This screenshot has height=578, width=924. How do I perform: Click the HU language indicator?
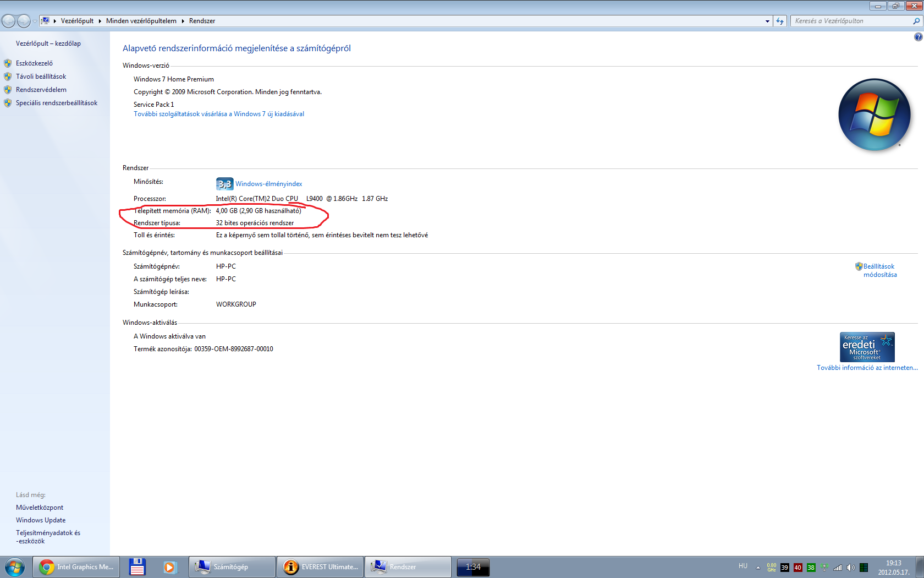pos(743,566)
